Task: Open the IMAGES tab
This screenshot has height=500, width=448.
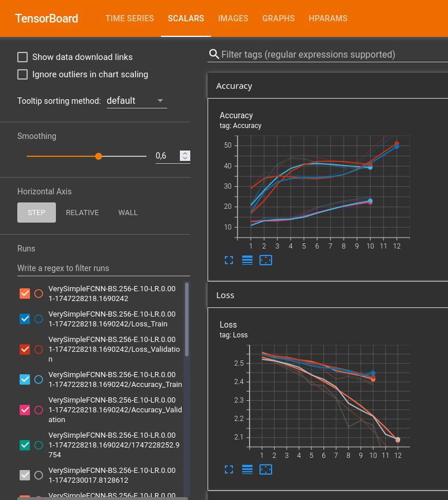Action: (233, 18)
